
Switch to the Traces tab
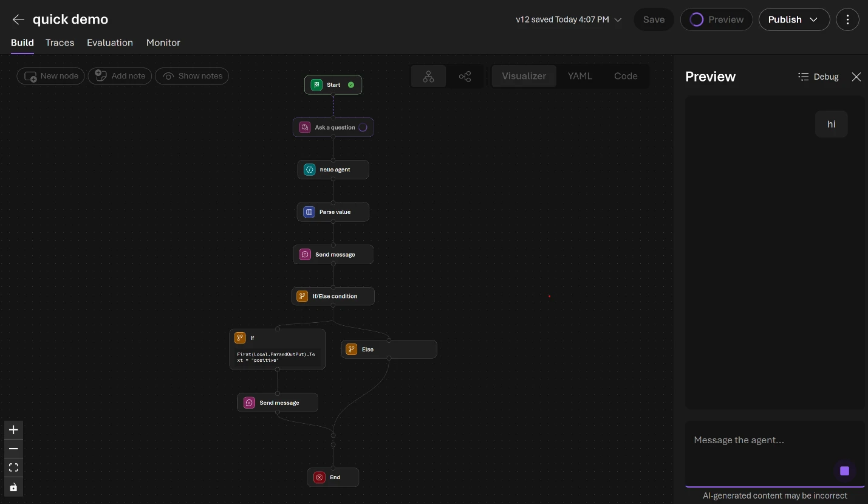coord(60,43)
